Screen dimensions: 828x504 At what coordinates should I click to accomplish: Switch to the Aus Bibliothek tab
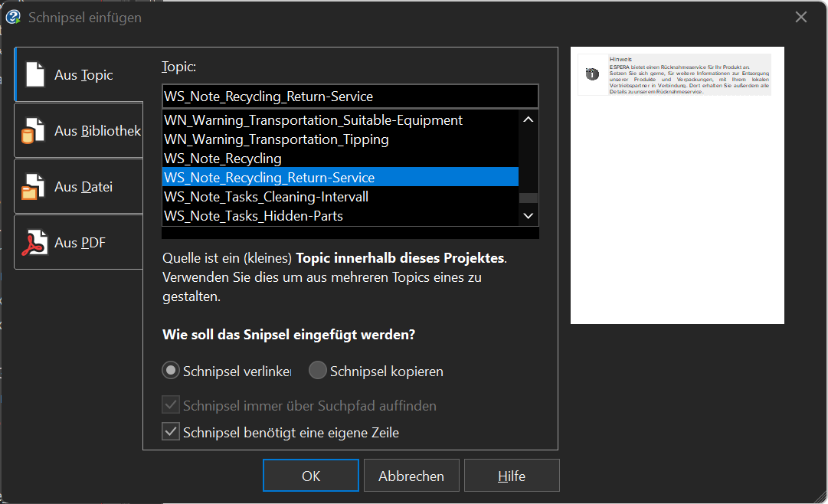pyautogui.click(x=79, y=130)
